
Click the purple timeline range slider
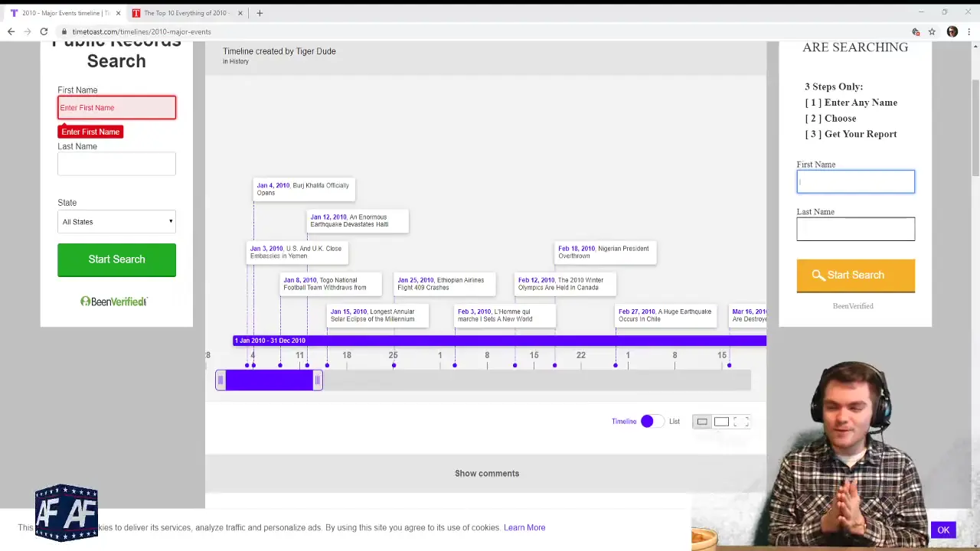click(269, 380)
